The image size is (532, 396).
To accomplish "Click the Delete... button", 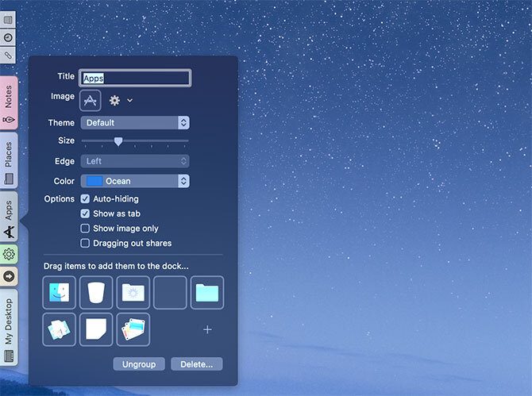I will click(197, 364).
